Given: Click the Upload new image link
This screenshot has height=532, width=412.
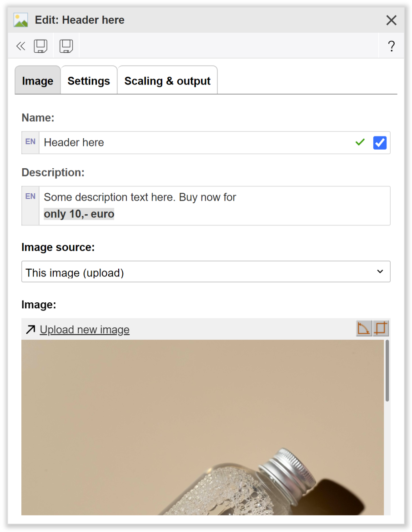Looking at the screenshot, I should coord(85,329).
